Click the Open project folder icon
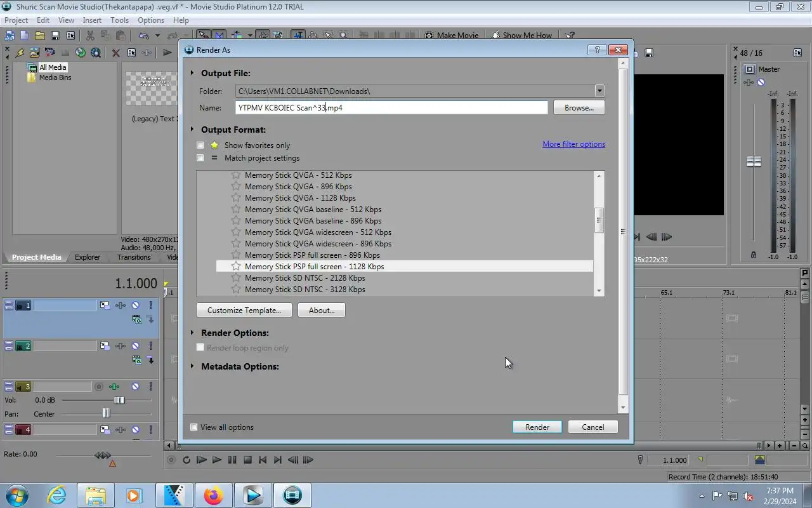Screen dimensions: 812x508 coord(39,36)
